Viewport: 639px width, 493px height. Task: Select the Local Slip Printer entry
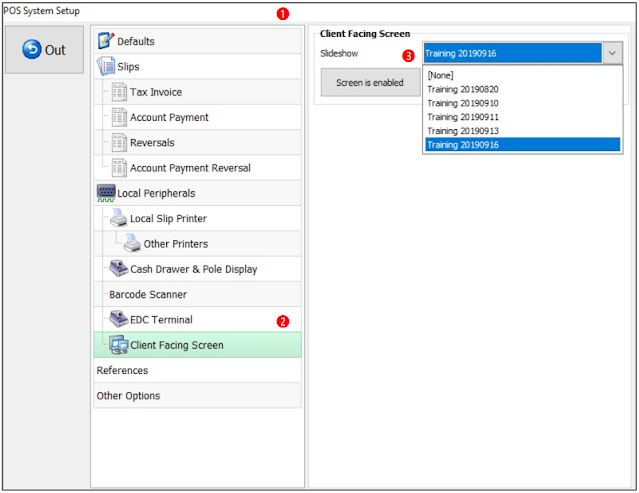pos(198,218)
